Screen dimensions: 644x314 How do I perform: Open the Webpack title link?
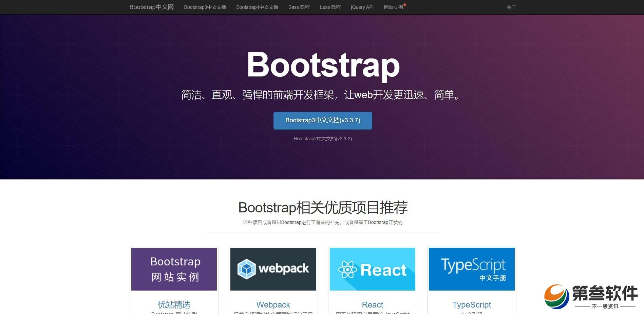(273, 304)
